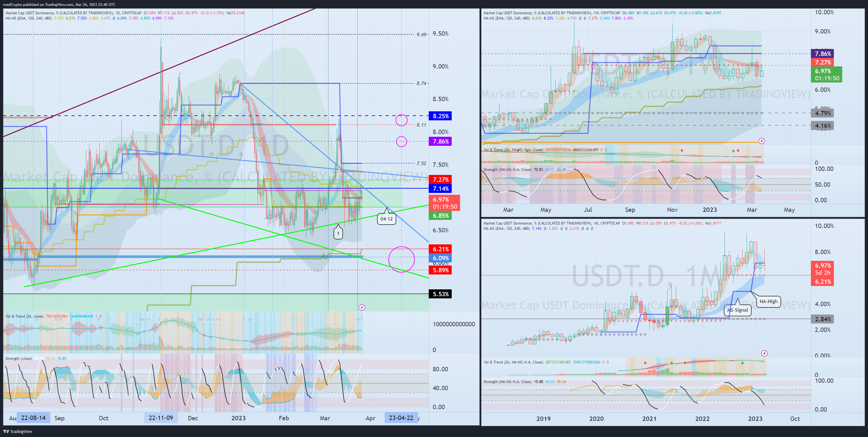The height and width of the screenshot is (437, 868).
Task: Select the 8.25% price label on 1D chart
Action: (x=441, y=116)
